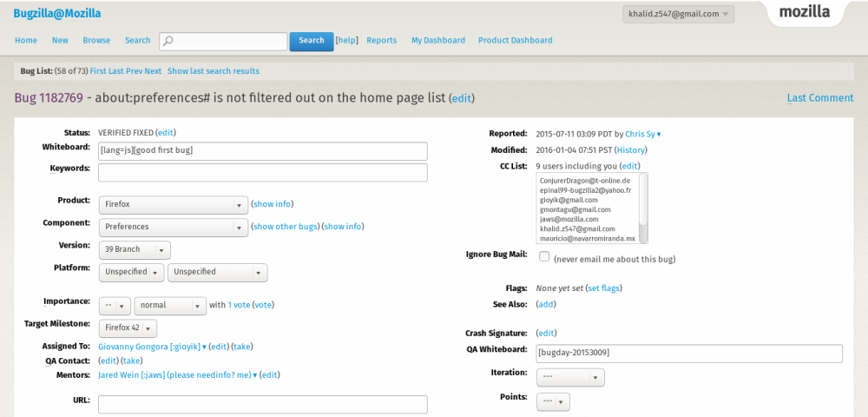Click edit next to Assigned To
Image resolution: width=868 pixels, height=417 pixels.
[220, 347]
